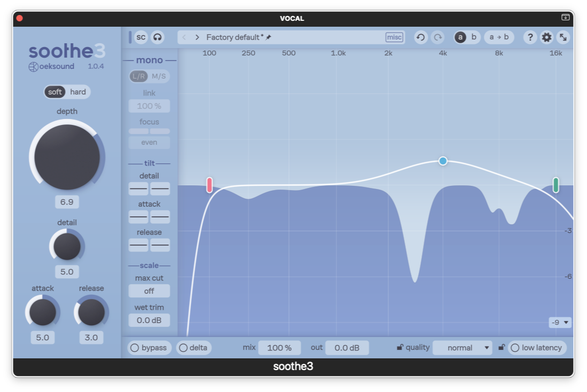This screenshot has width=587, height=392.
Task: Open the -9 graph range dropdown
Action: pyautogui.click(x=560, y=322)
